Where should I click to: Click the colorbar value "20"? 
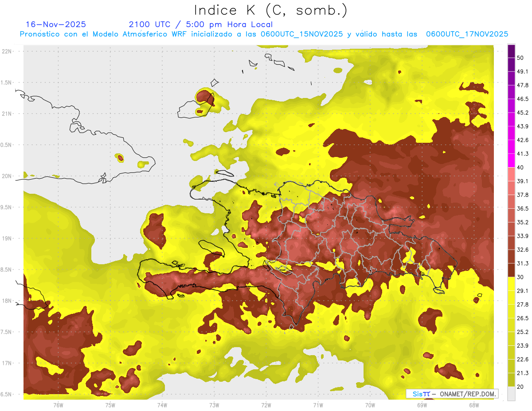(520, 387)
